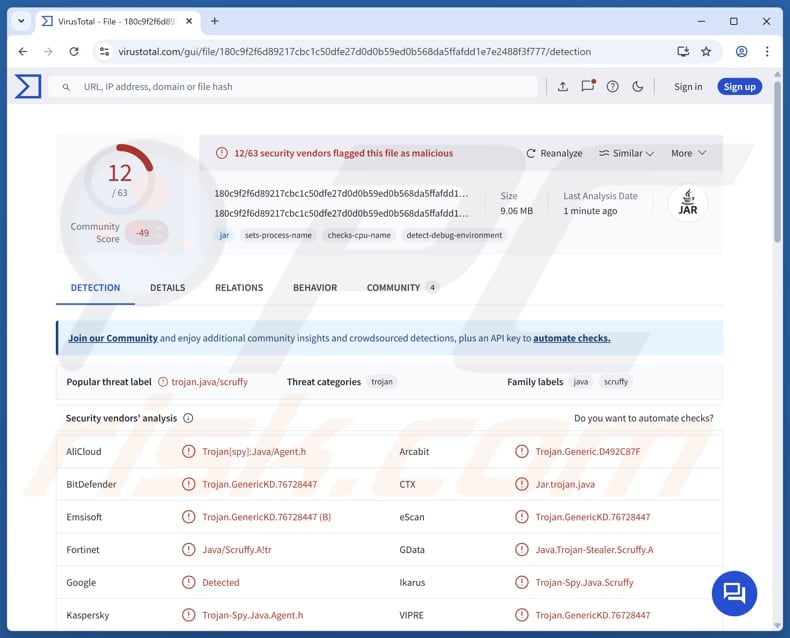Close the VirusTotal tab
Viewport: 790px width, 638px height.
pyautogui.click(x=189, y=21)
